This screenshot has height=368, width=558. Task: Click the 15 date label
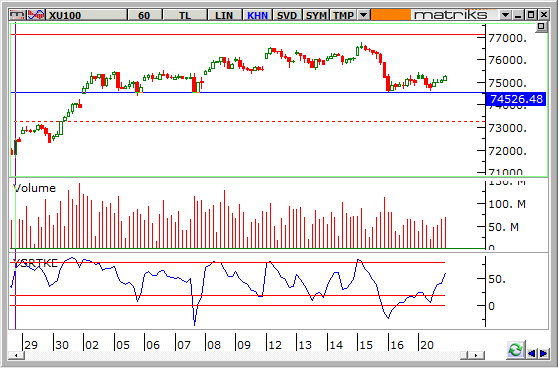point(366,345)
